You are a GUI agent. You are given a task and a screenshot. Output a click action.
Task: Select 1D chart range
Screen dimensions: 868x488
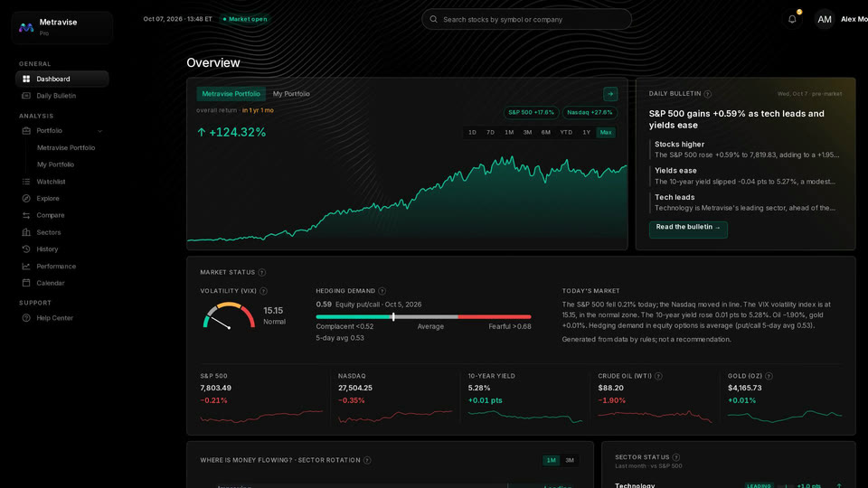coord(472,132)
